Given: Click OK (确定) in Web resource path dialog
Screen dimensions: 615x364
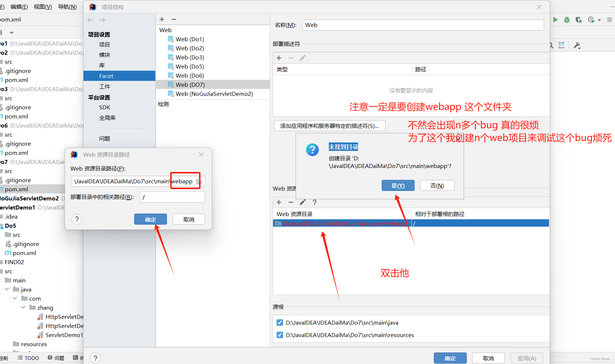Looking at the screenshot, I should click(151, 219).
